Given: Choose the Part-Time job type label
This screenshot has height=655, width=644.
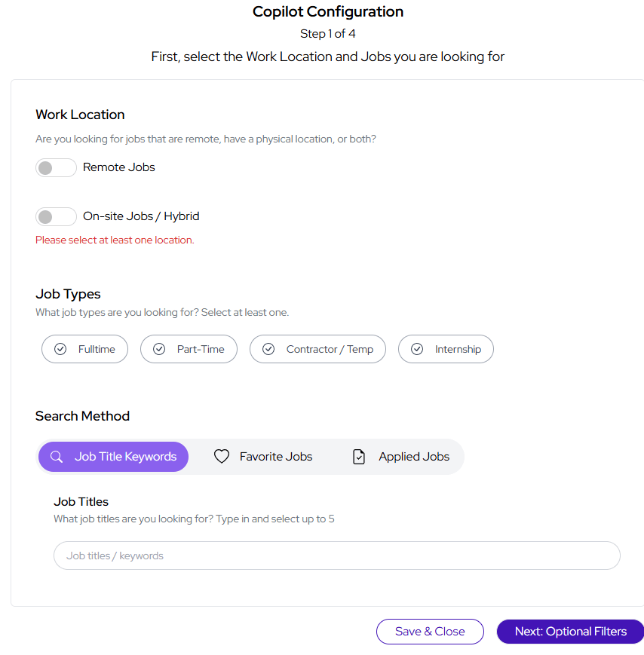Looking at the screenshot, I should 201,350.
